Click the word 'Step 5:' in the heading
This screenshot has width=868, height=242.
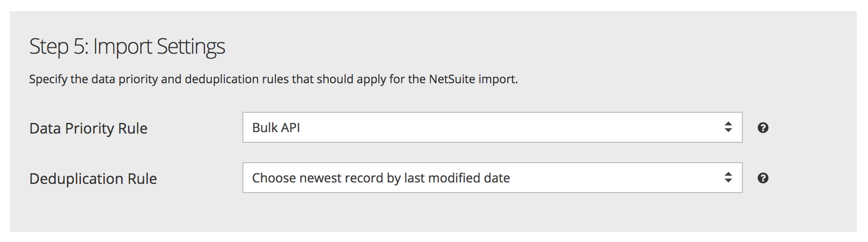[59, 47]
